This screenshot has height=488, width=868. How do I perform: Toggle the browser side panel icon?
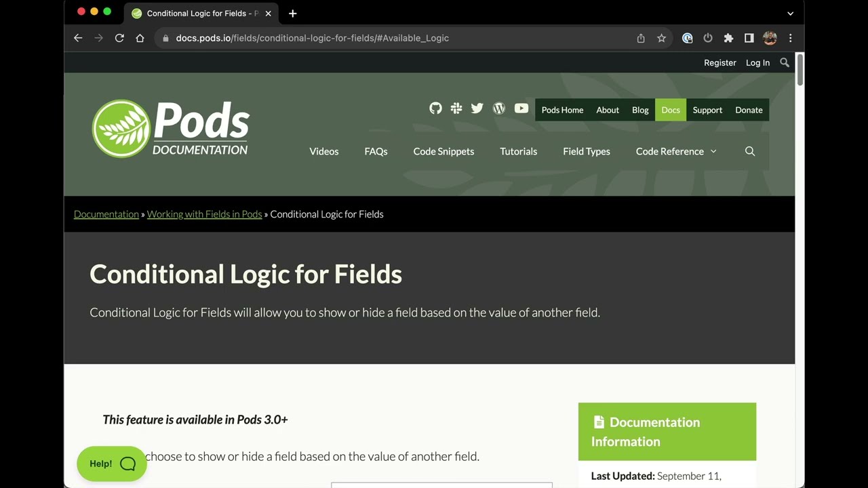click(749, 38)
